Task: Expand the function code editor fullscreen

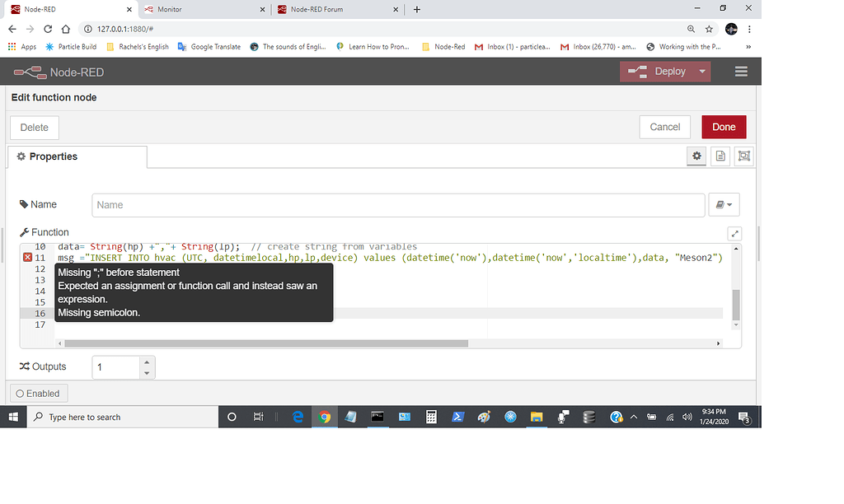Action: coord(734,233)
